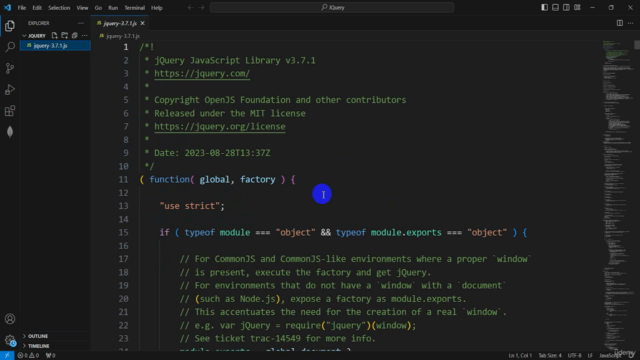640x360 pixels.
Task: Click the New Folder icon in JQUERY folder
Action: [64, 36]
